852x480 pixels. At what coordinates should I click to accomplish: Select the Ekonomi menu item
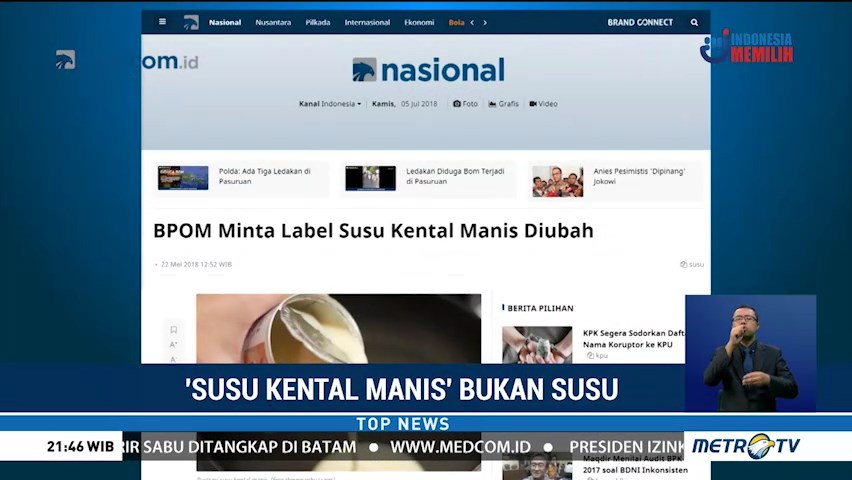click(419, 22)
